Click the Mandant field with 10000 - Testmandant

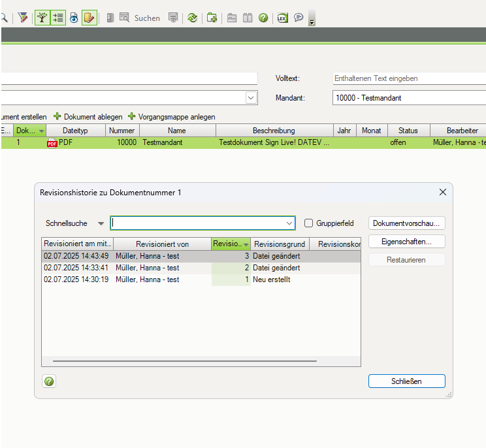tap(409, 98)
